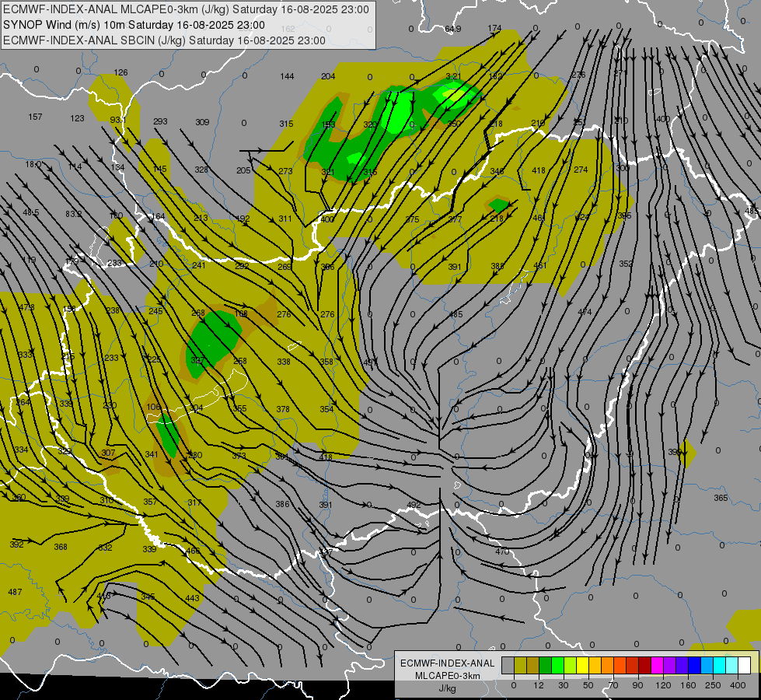
Task: Select the dark red legend swatch
Action: [645, 666]
